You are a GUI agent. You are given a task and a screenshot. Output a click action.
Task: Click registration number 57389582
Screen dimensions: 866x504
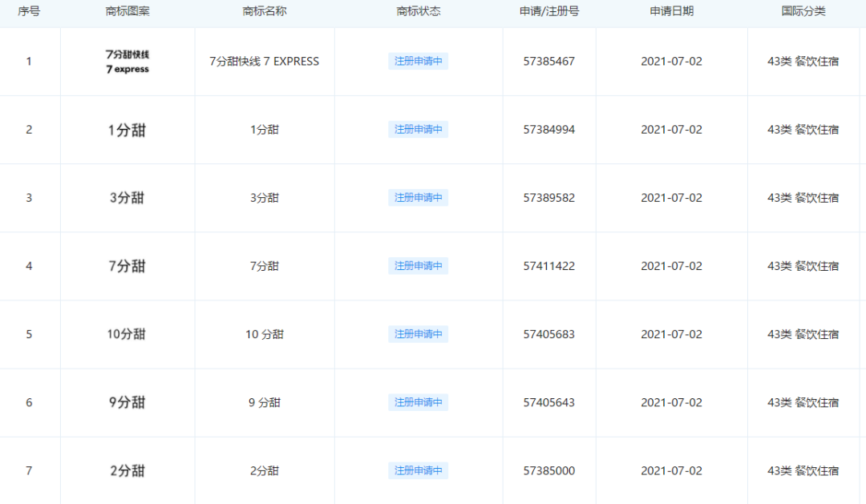click(549, 198)
